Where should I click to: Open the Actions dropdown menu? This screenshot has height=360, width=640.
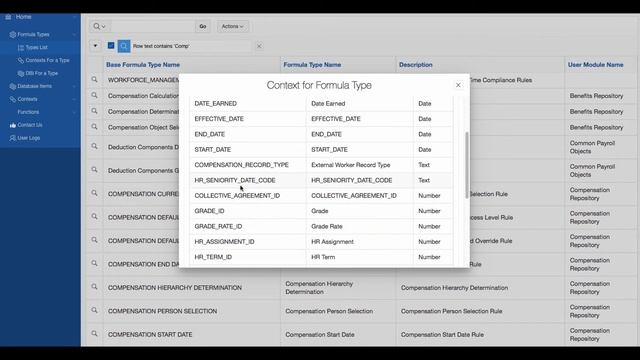coord(232,27)
